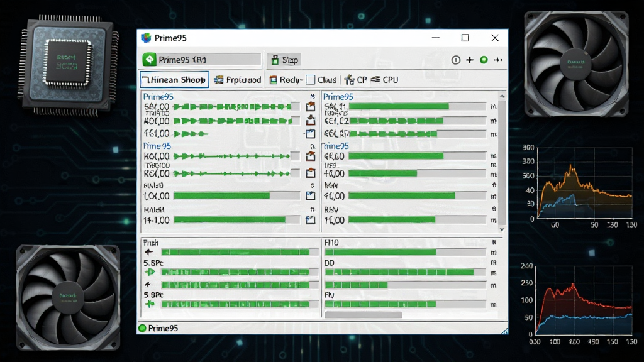Click the save icon on the 14,00 row
Image resolution: width=644 pixels, height=362 pixels.
(311, 220)
